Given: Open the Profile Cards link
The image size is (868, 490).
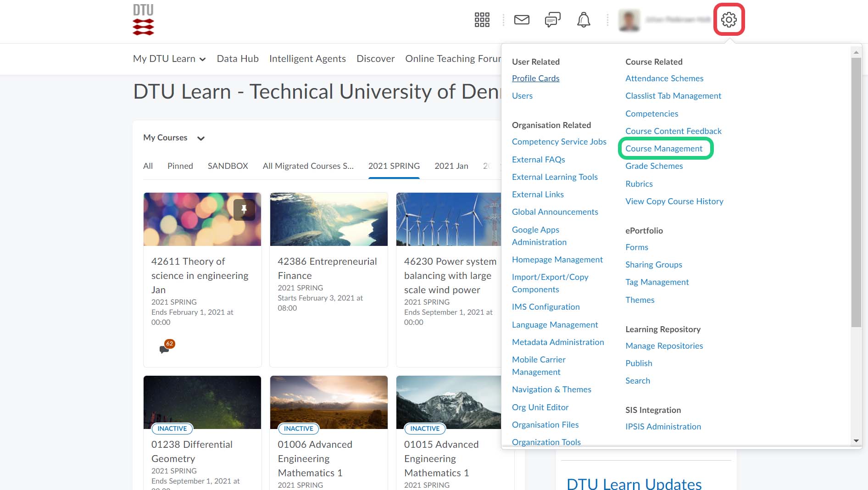Looking at the screenshot, I should 535,78.
